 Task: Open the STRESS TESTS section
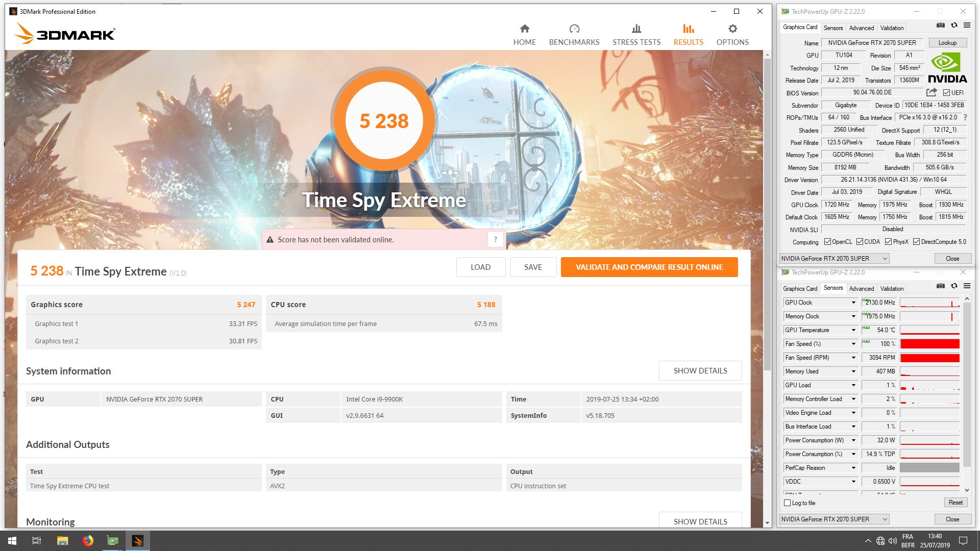(x=636, y=35)
